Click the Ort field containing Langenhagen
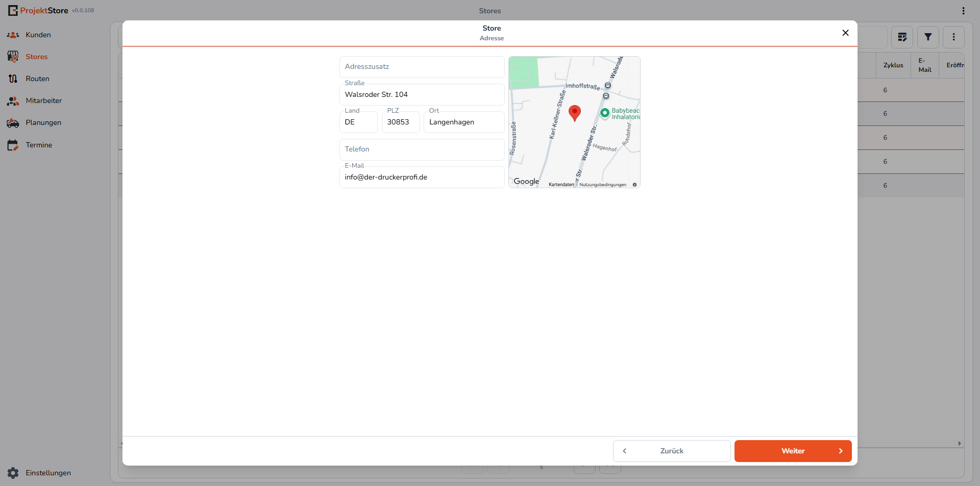 (464, 122)
